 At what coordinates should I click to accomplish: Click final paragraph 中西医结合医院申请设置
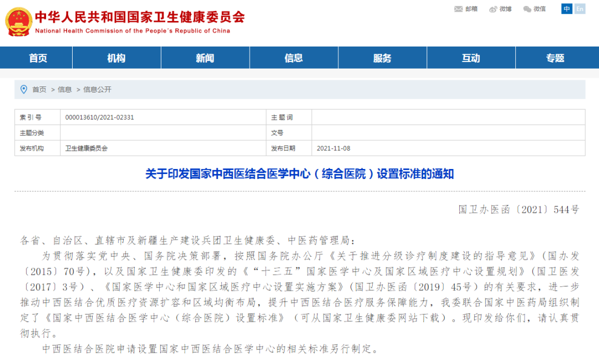click(210, 348)
